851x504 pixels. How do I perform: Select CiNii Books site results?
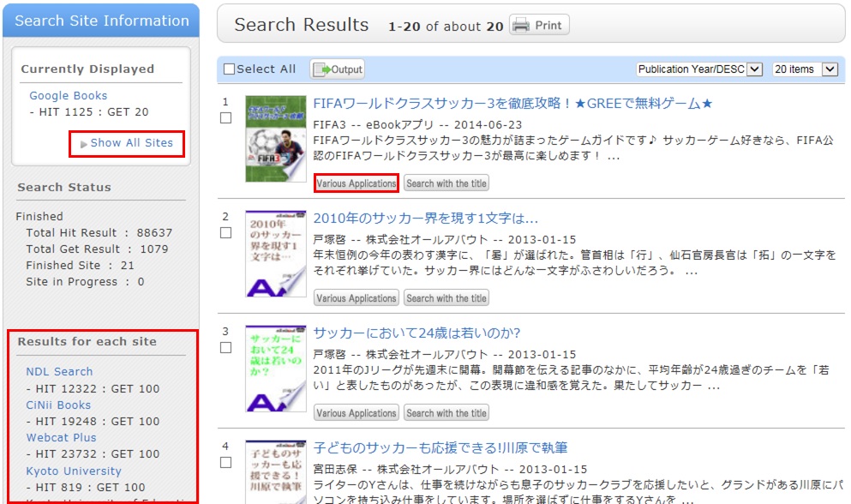click(x=58, y=405)
